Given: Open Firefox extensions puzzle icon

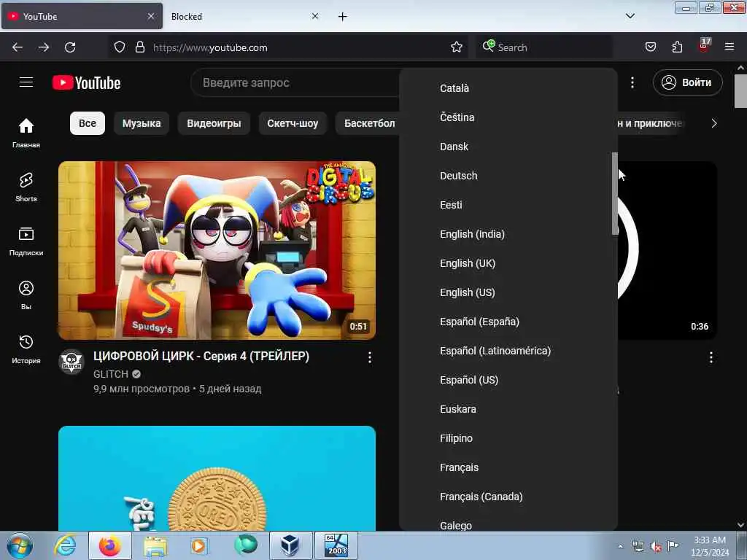Looking at the screenshot, I should [x=677, y=47].
